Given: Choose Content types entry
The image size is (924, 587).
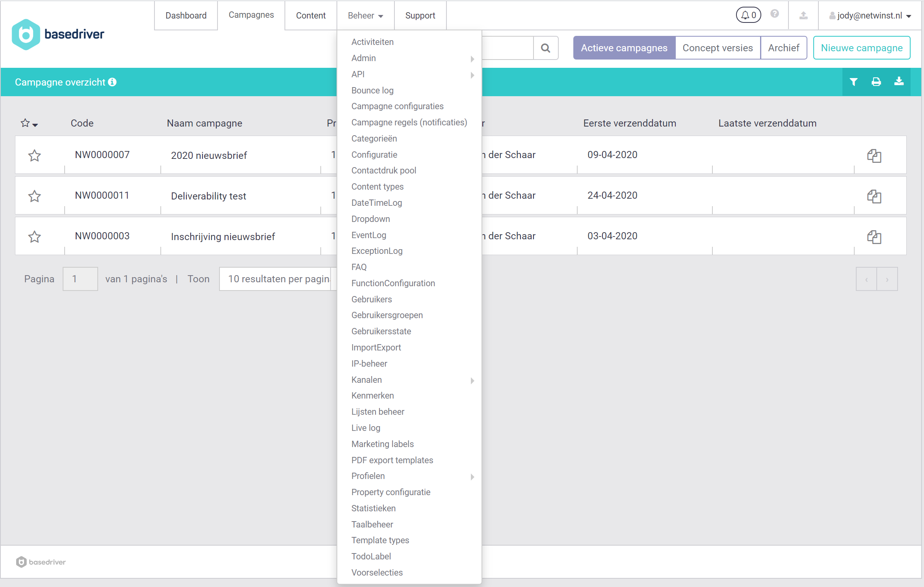Looking at the screenshot, I should click(377, 187).
